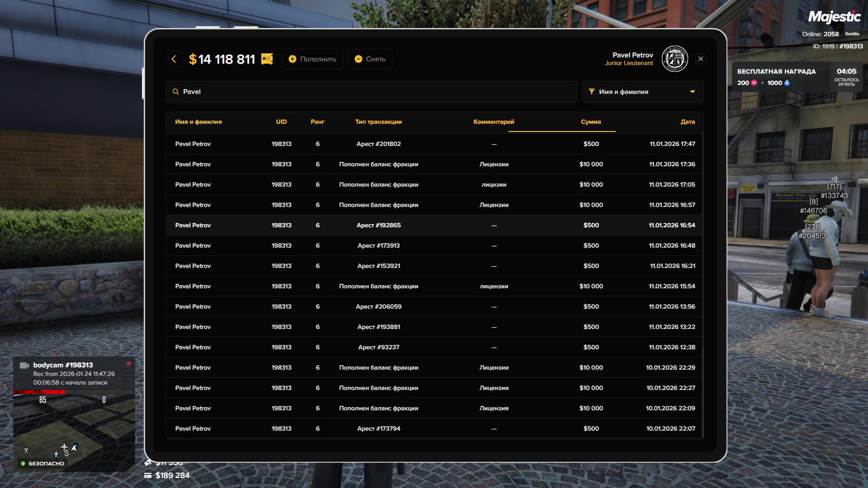The height and width of the screenshot is (488, 868).
Task: Click the faction emblem avatar
Action: pos(675,59)
